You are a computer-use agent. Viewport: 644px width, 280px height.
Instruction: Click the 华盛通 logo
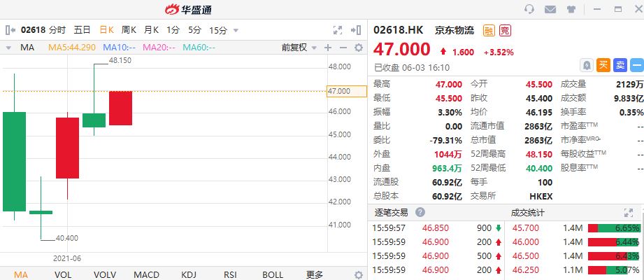point(189,10)
